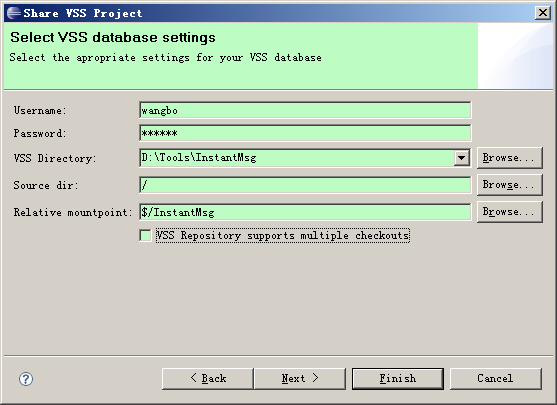
Task: Click the Eclipse icon in title bar
Action: coord(14,13)
